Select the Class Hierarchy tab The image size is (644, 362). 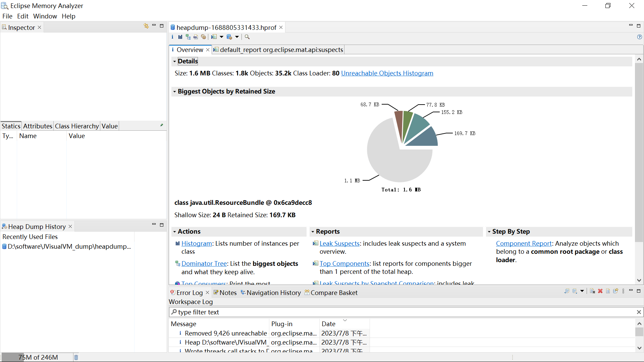77,126
